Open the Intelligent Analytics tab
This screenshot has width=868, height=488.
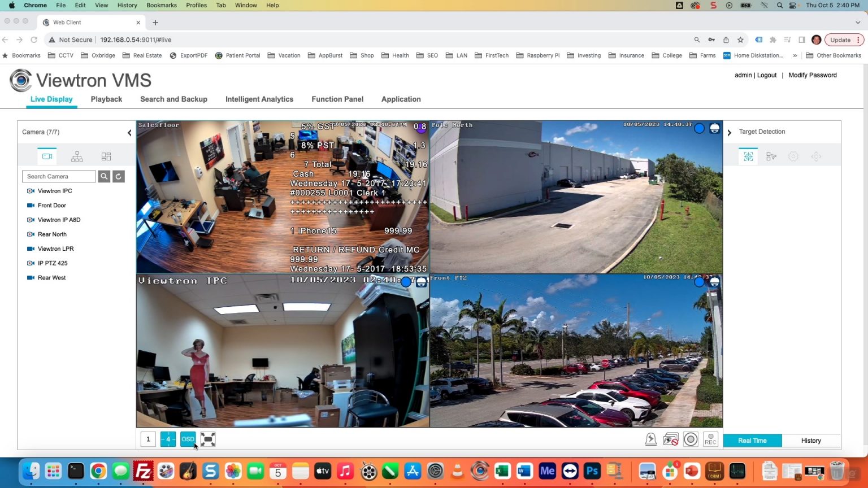click(x=259, y=99)
